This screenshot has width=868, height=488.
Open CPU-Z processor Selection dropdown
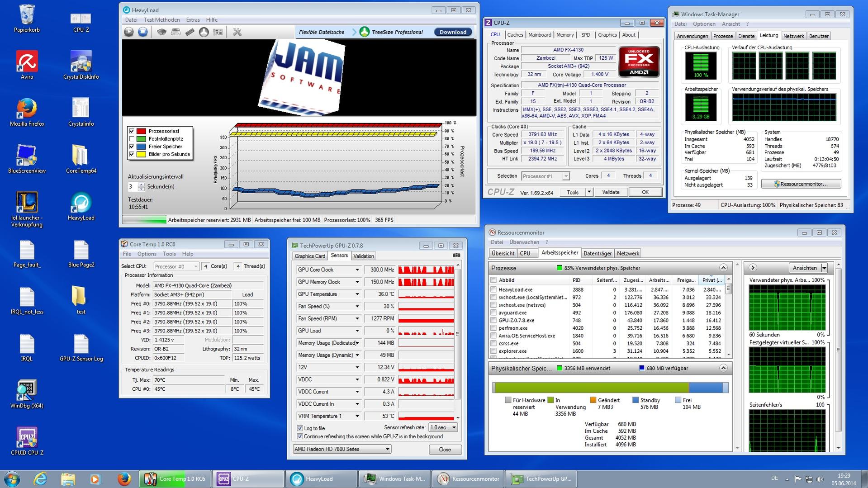[x=545, y=176]
